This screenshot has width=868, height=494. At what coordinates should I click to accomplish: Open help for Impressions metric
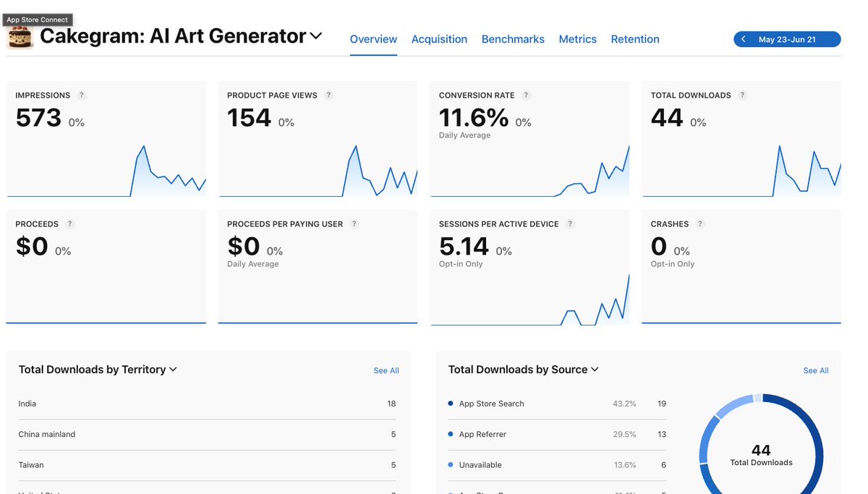click(81, 95)
